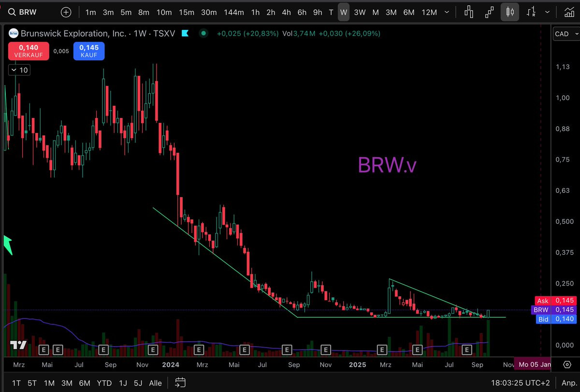
Task: Switch to the 15m timeframe
Action: click(x=186, y=12)
